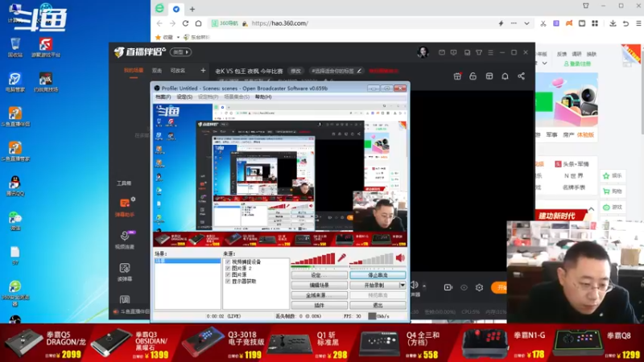The image size is (644, 362).
Task: Uncheck the 图片源 2 source in OBS
Action: tap(228, 268)
